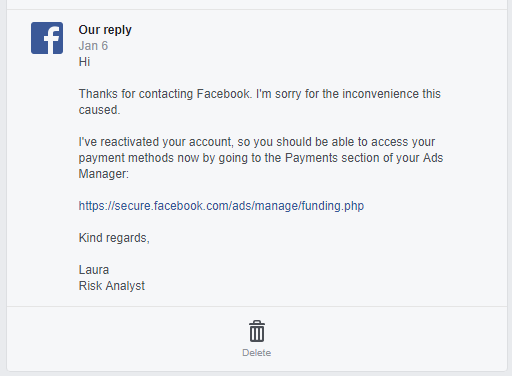This screenshot has height=376, width=512.
Task: Click the "Jan 6" date stamp
Action: coord(93,46)
